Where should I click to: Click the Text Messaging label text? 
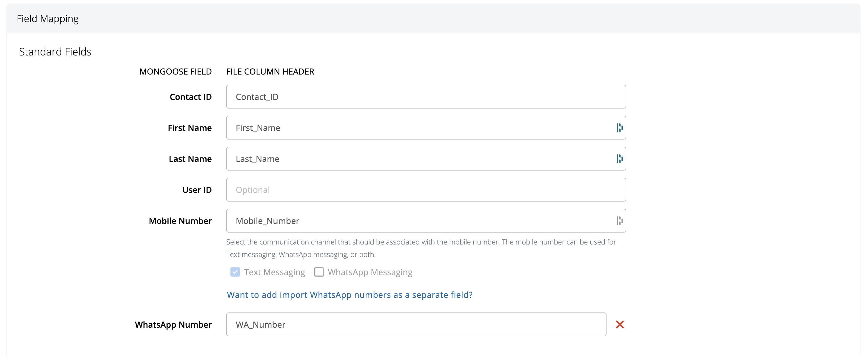274,272
